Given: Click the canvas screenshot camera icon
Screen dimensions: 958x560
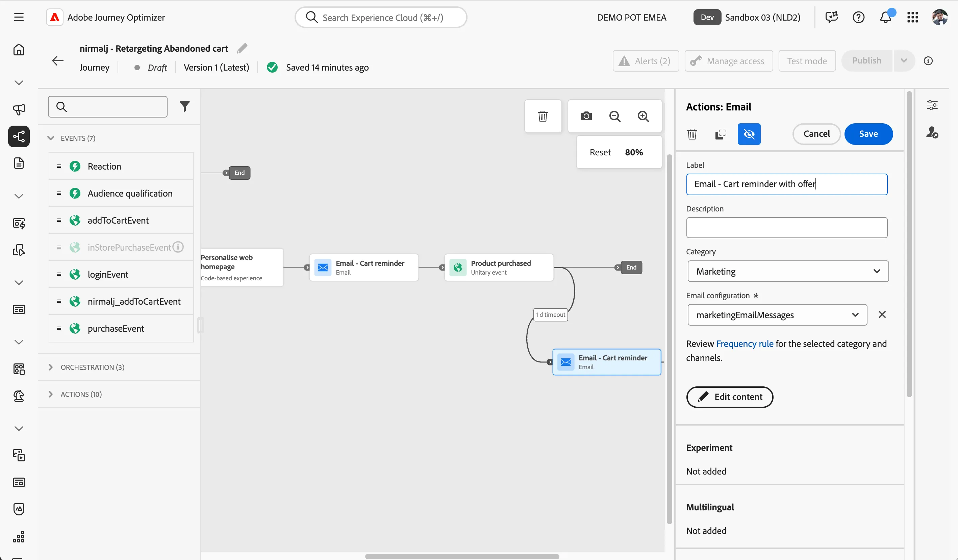Looking at the screenshot, I should (x=586, y=116).
